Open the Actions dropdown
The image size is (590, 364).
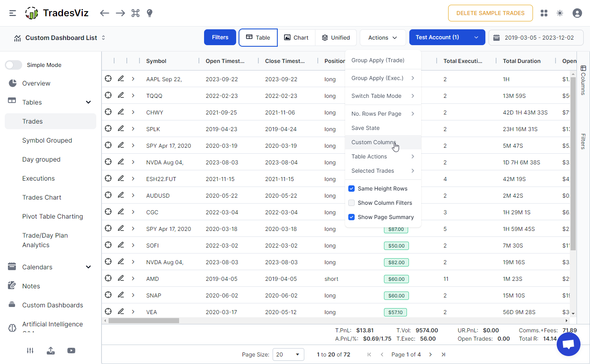tap(383, 38)
